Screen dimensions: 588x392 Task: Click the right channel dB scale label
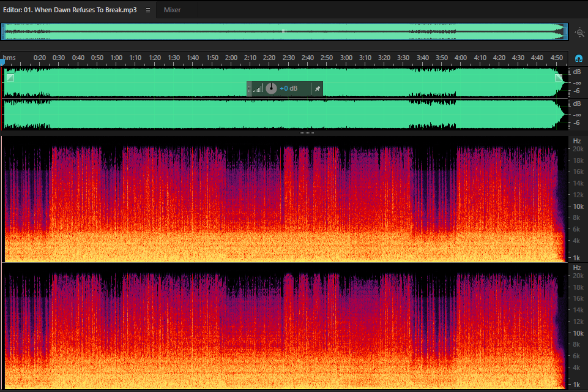coord(577,104)
